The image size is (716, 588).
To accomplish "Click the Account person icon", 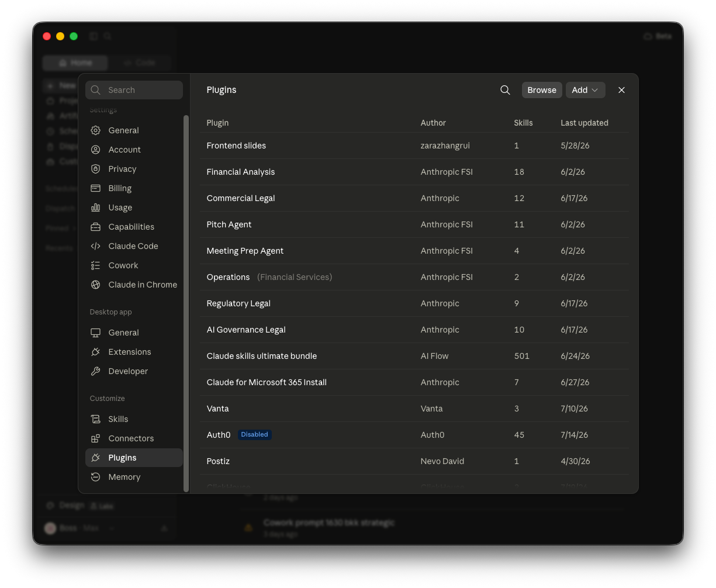I will click(x=96, y=150).
